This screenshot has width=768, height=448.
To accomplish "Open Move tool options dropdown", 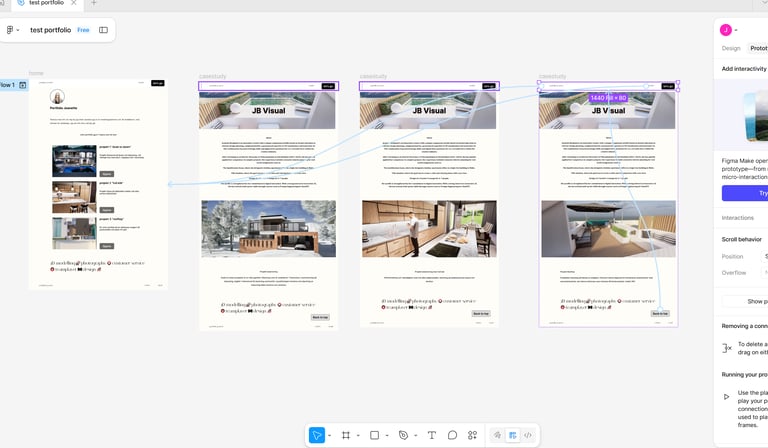I will (x=330, y=435).
